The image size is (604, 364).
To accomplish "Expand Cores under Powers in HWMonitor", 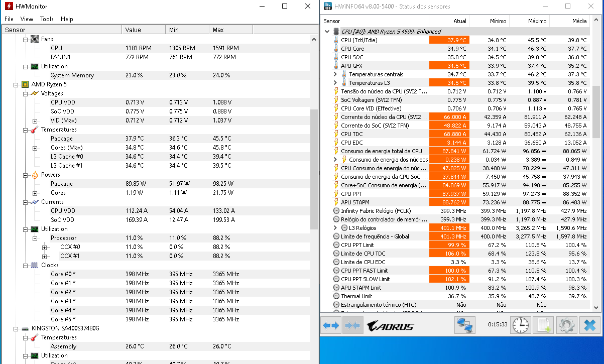I will coord(35,193).
